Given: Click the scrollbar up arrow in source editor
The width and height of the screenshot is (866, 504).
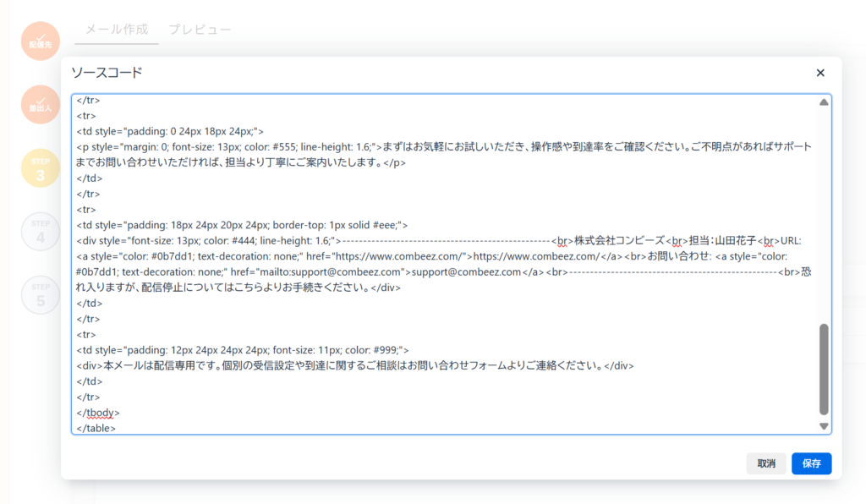Looking at the screenshot, I should 824,102.
